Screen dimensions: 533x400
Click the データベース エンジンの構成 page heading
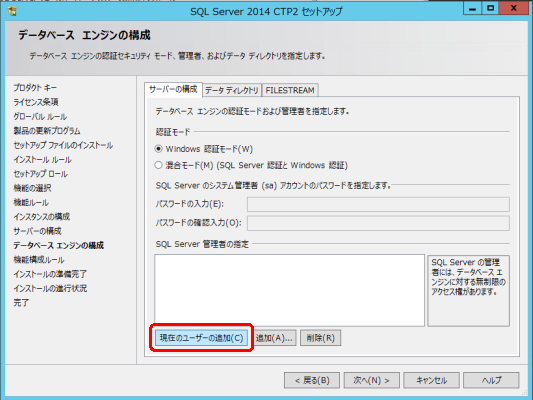pyautogui.click(x=84, y=35)
